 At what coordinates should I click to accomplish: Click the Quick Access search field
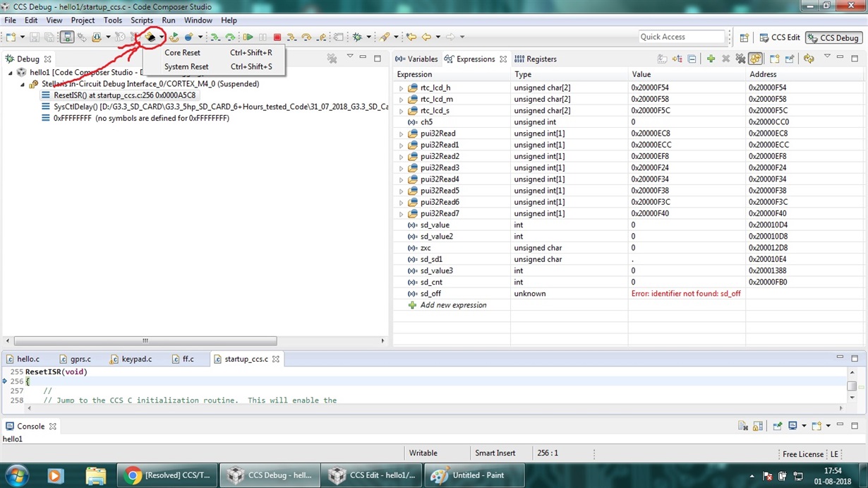pos(682,37)
